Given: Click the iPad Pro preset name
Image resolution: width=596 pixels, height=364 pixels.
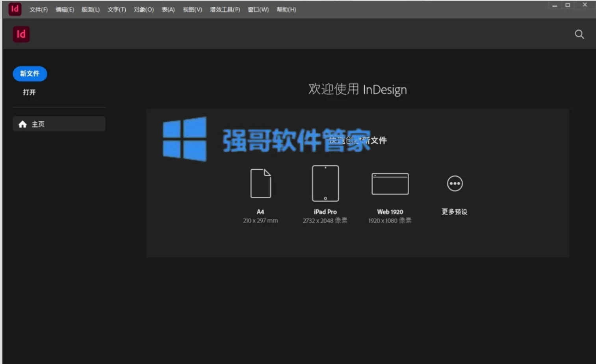Looking at the screenshot, I should tap(325, 212).
